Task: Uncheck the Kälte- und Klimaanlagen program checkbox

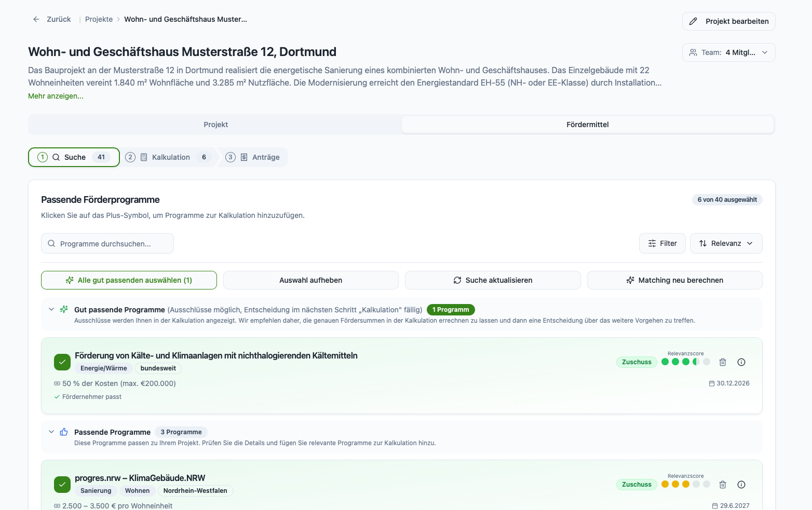Action: [x=62, y=362]
